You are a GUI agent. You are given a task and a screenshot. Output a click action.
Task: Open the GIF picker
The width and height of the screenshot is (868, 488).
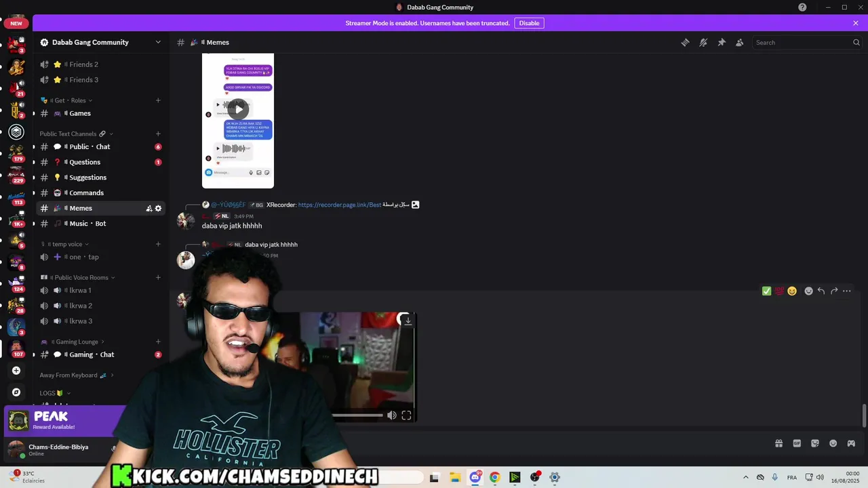tap(797, 443)
